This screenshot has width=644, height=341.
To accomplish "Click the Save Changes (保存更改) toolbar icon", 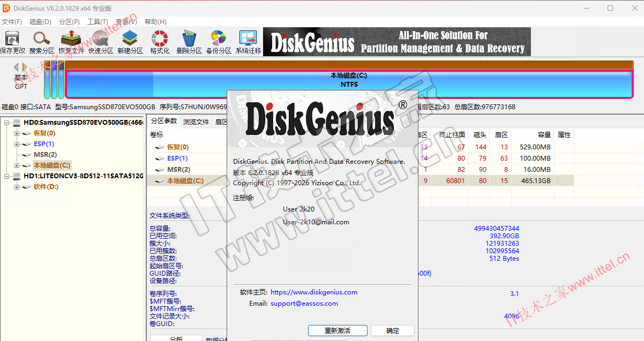I will [x=12, y=42].
